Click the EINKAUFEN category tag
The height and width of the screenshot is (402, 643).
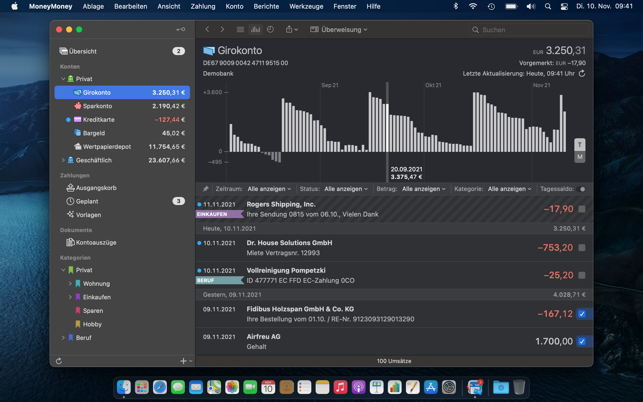pyautogui.click(x=220, y=214)
